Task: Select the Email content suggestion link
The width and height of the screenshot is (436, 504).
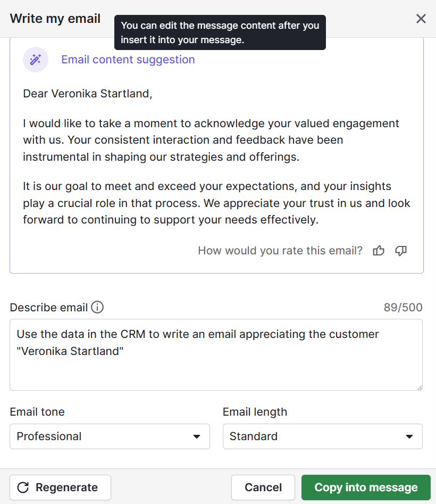Action: (x=128, y=59)
